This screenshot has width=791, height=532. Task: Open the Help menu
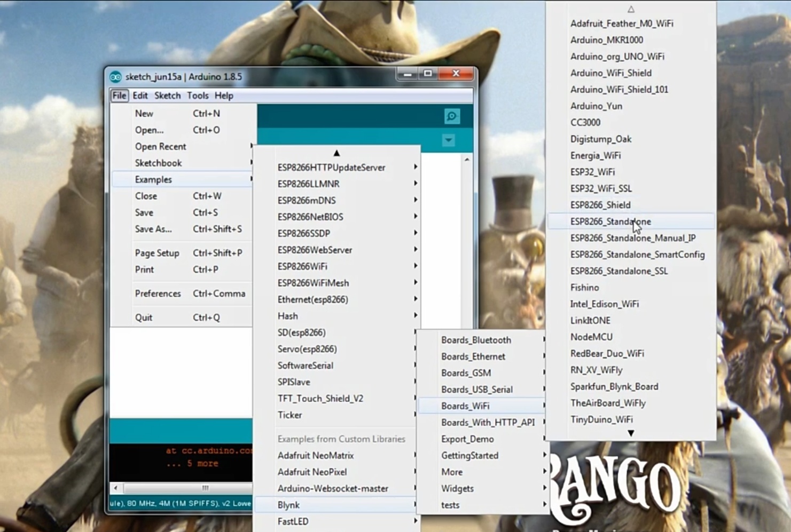click(x=224, y=96)
